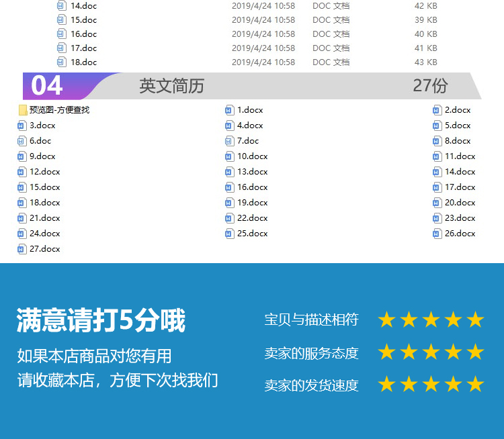
Task: Click the 预览图-方便查找 folder name
Action: coord(59,110)
